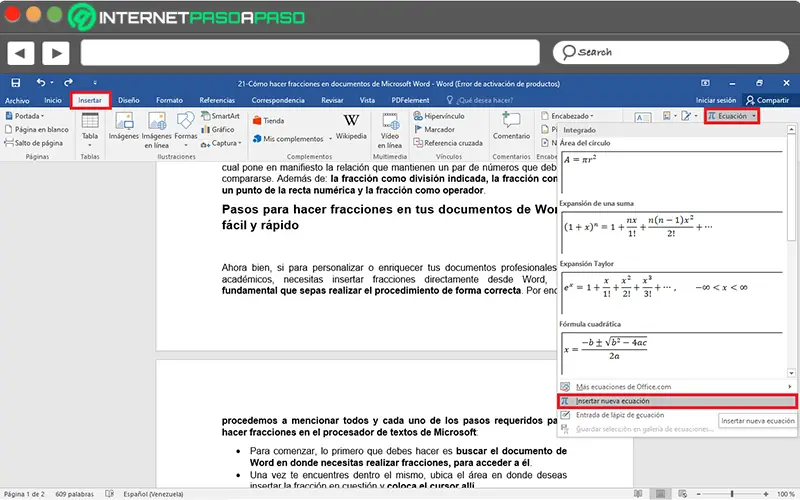
Task: Open the Tabla dropdown
Action: pyautogui.click(x=90, y=135)
